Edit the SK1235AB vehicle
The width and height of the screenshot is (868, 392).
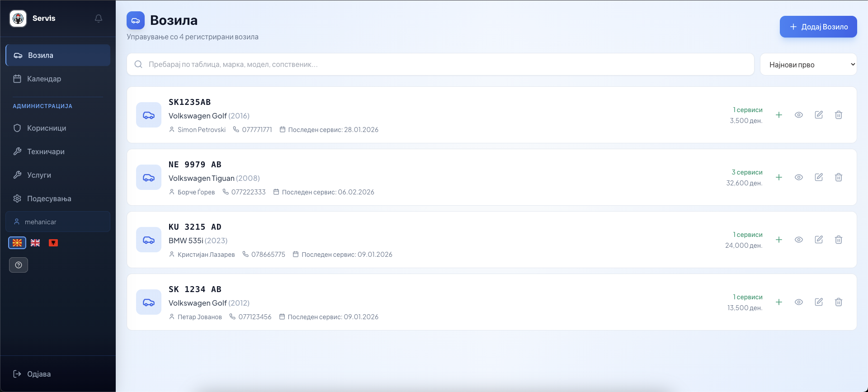click(819, 115)
